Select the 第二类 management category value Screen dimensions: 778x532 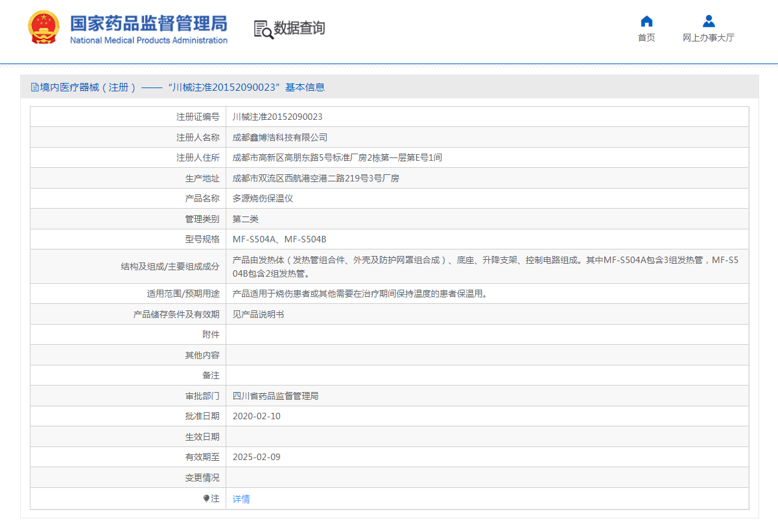point(246,219)
